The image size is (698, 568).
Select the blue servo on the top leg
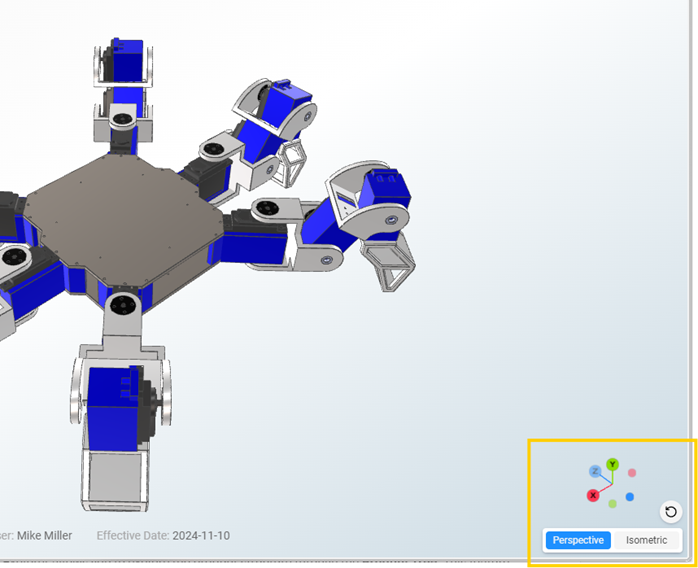point(127,62)
